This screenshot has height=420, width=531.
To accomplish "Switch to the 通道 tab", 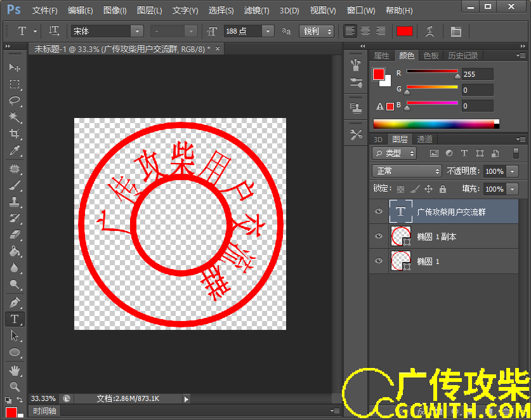I will coord(424,139).
